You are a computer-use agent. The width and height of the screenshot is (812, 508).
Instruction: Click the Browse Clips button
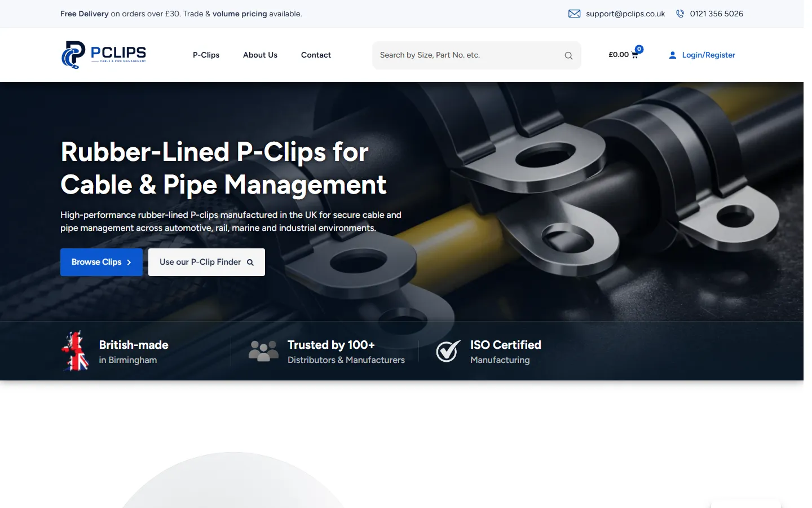tap(101, 262)
